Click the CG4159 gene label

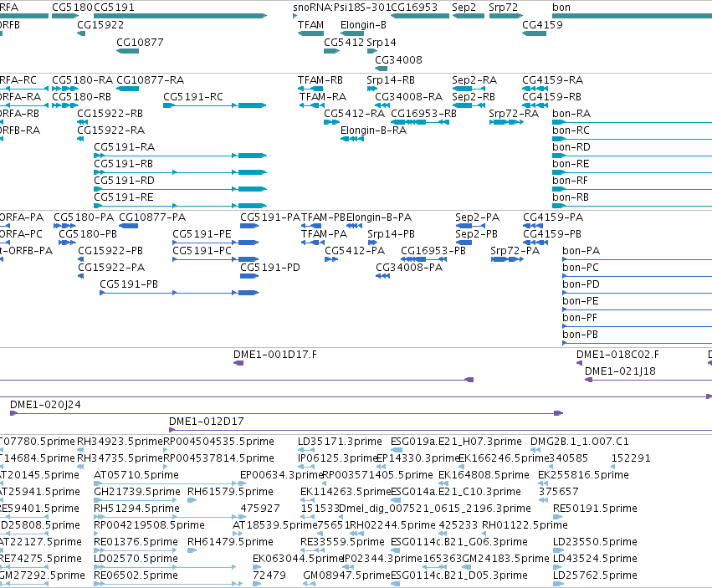542,24
